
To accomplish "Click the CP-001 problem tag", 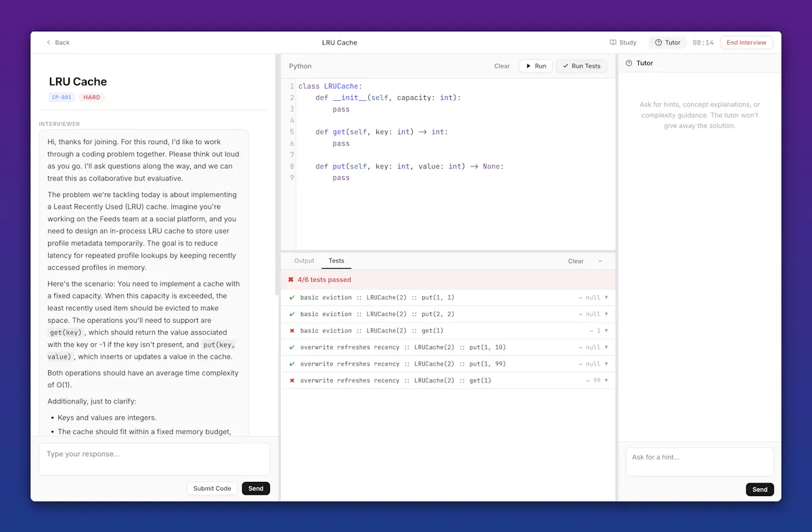I will 62,97.
